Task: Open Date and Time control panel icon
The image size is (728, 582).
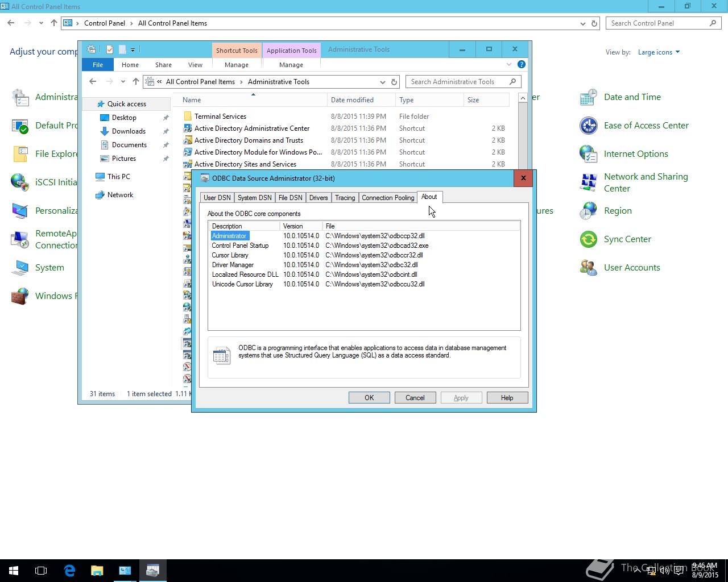Action: 588,97
